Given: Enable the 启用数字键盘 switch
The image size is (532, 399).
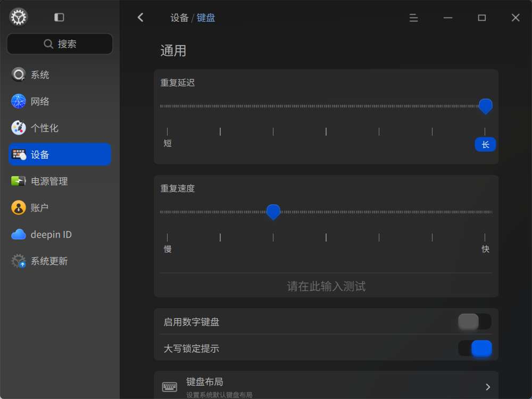Looking at the screenshot, I should pos(475,322).
